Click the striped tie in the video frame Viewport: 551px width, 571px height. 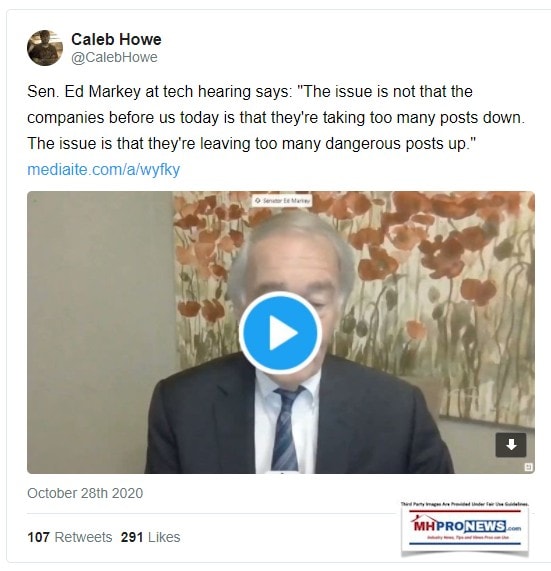(286, 429)
